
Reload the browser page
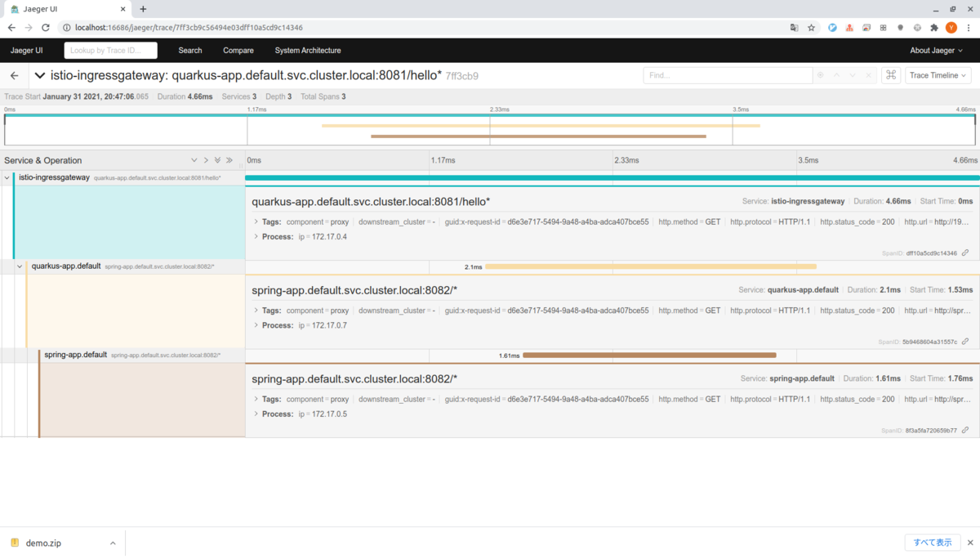[46, 27]
